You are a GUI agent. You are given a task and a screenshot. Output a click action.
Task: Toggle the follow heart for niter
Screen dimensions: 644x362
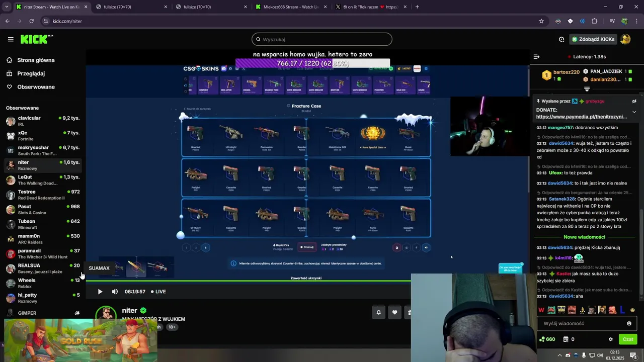point(394,312)
